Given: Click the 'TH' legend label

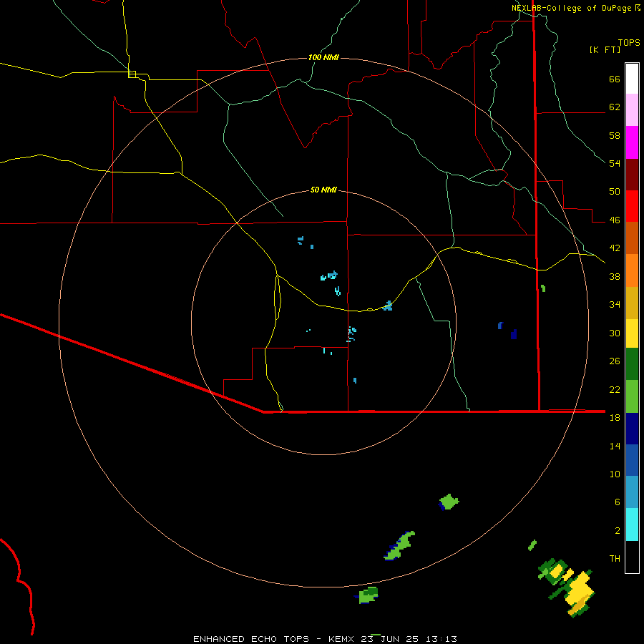Looking at the screenshot, I should click(615, 559).
